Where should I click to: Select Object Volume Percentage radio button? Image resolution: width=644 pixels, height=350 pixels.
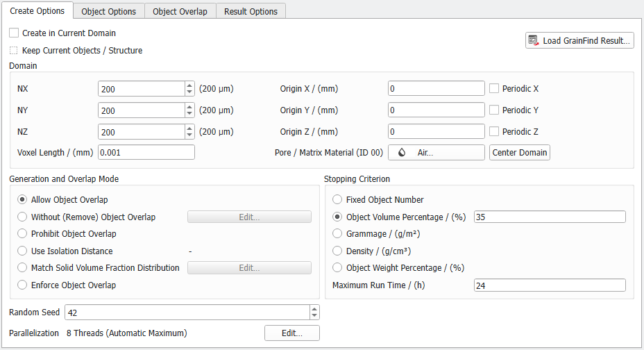(337, 217)
